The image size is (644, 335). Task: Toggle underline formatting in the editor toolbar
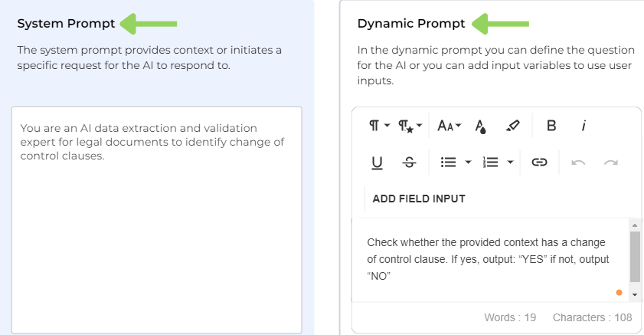tap(377, 163)
